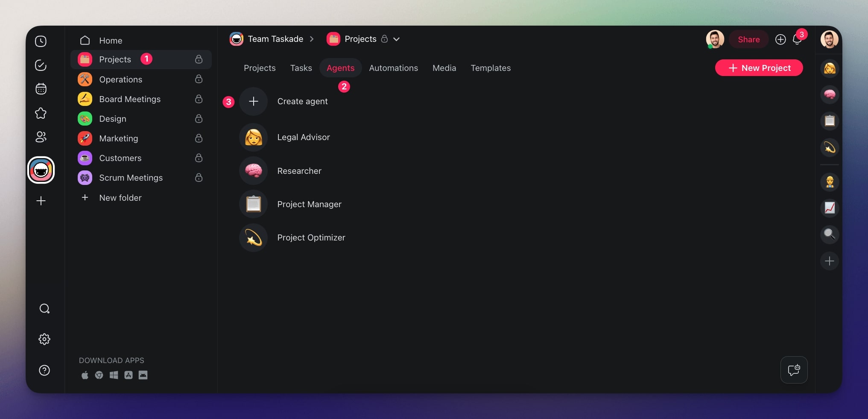Open Help via the question mark icon

click(44, 370)
